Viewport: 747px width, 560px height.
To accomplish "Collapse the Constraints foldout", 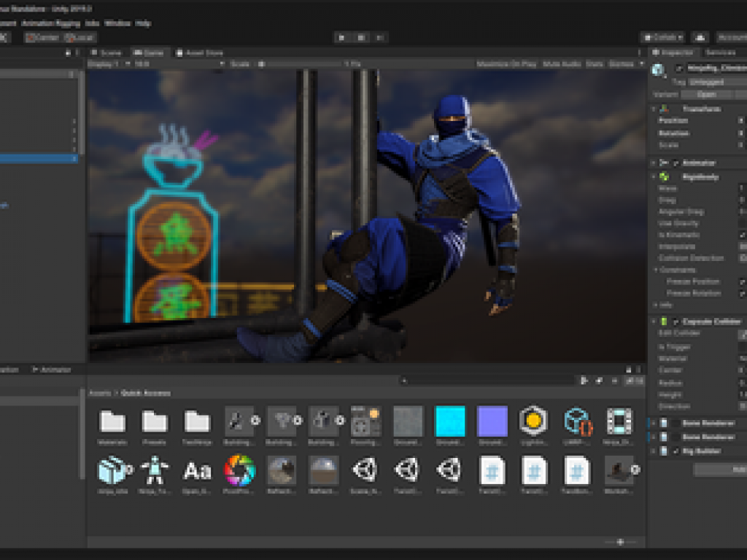I will 656,270.
